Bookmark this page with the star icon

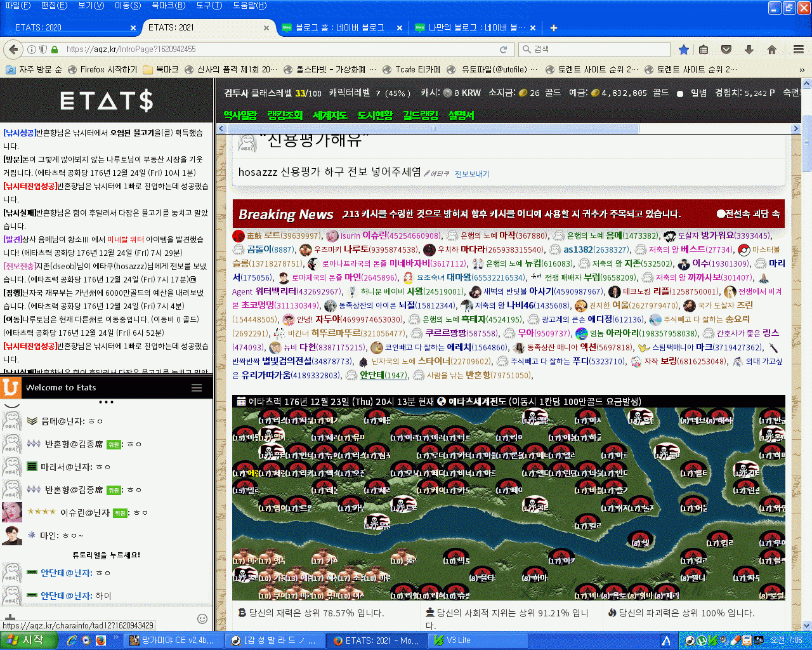tap(683, 49)
